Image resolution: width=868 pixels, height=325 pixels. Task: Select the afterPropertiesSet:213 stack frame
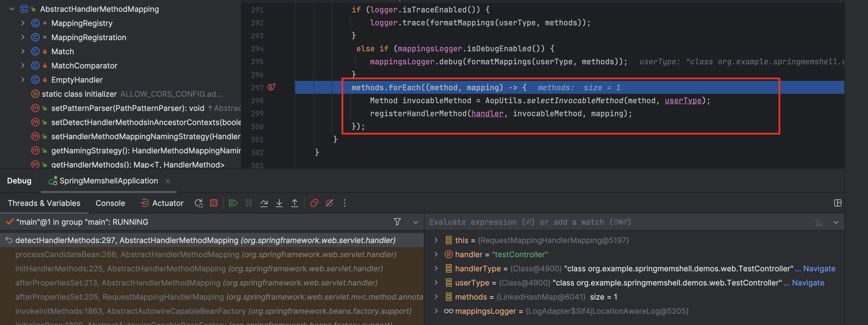(212, 283)
